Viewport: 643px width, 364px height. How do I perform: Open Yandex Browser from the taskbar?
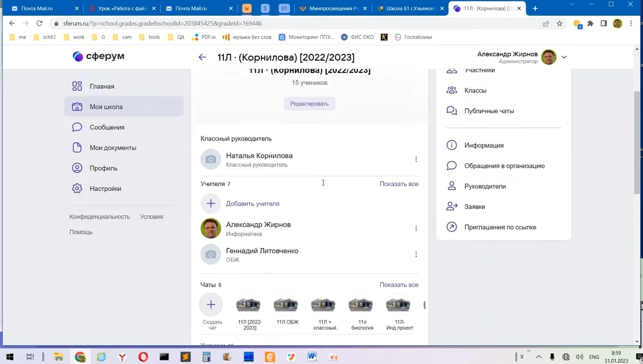(x=122, y=357)
